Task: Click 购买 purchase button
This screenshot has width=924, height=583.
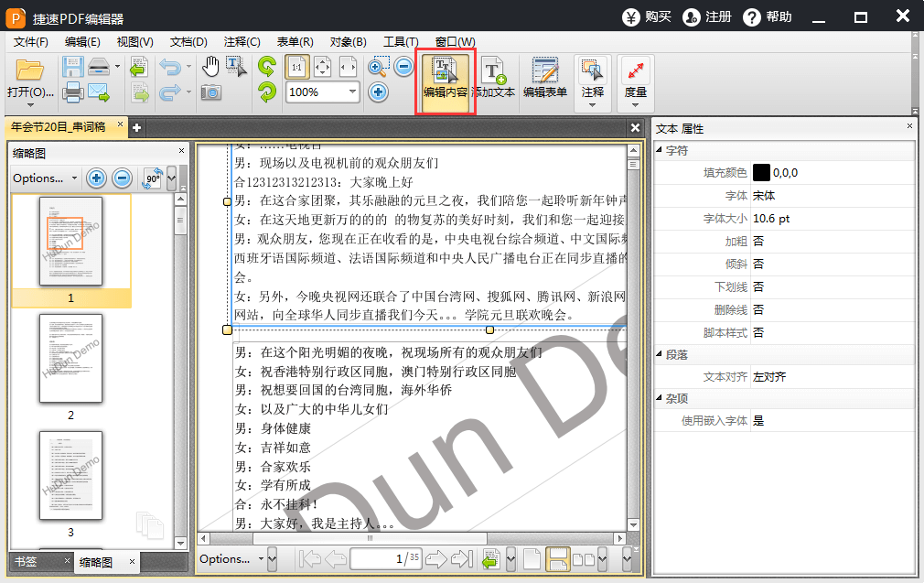Action: 647,17
